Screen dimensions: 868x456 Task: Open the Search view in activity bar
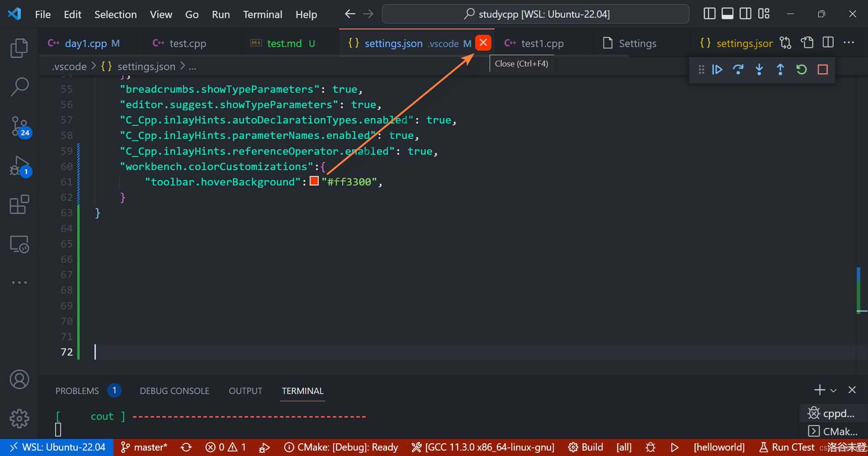pyautogui.click(x=19, y=86)
